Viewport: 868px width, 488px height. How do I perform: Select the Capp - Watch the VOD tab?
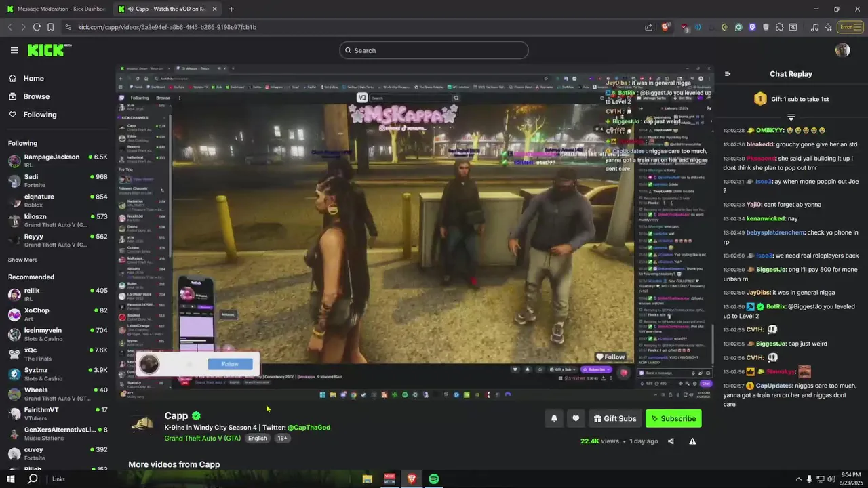click(167, 9)
